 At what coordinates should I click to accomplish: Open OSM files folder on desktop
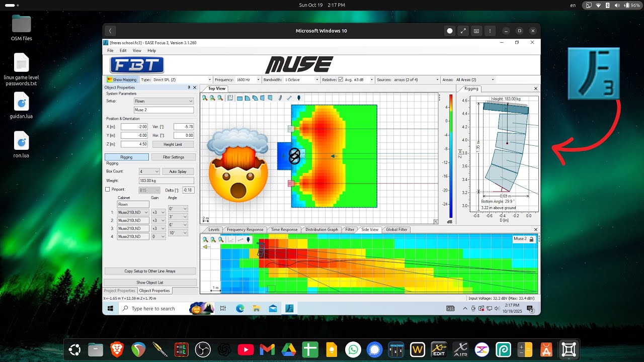click(x=21, y=28)
